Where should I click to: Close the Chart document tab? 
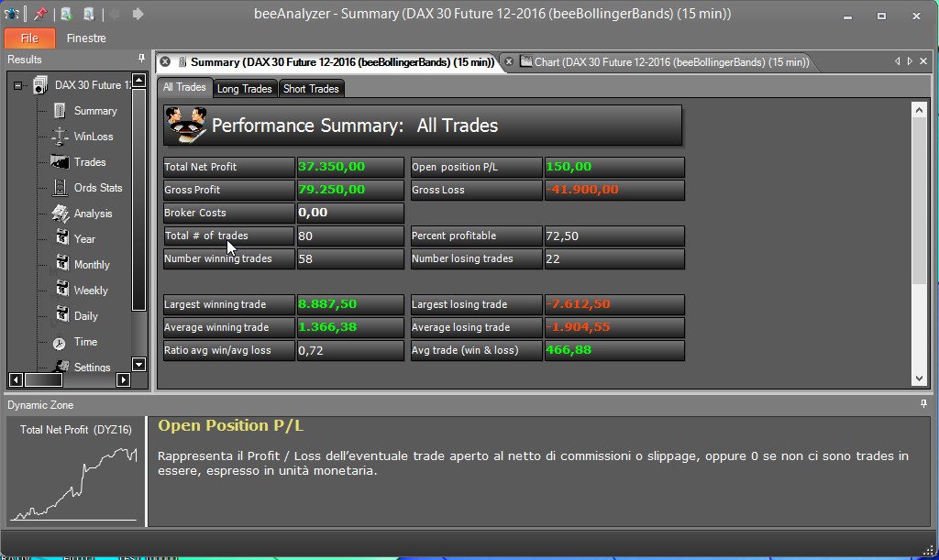point(509,61)
